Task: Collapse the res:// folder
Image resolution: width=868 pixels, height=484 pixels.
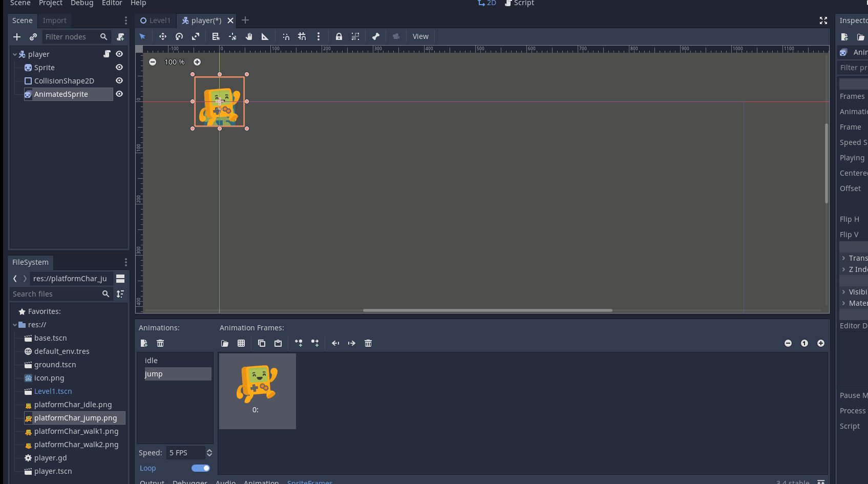Action: [x=15, y=325]
